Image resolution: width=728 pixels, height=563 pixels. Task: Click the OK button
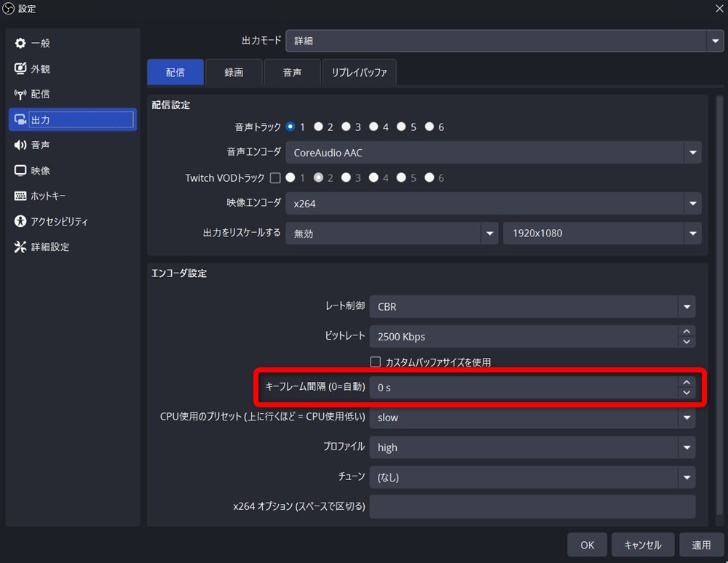(x=587, y=545)
